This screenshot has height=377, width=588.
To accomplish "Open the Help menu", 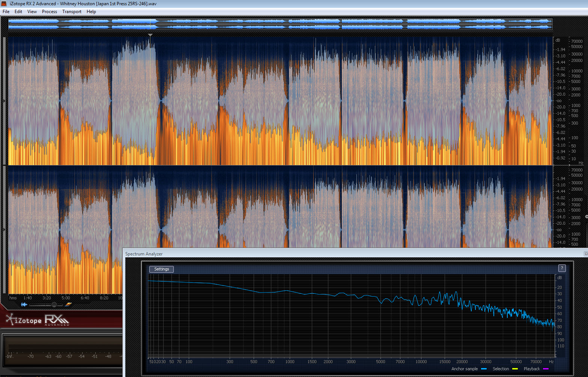I will [91, 12].
